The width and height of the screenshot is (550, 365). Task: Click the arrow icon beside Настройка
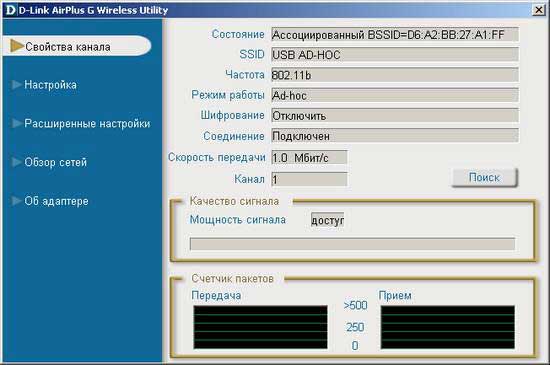16,85
